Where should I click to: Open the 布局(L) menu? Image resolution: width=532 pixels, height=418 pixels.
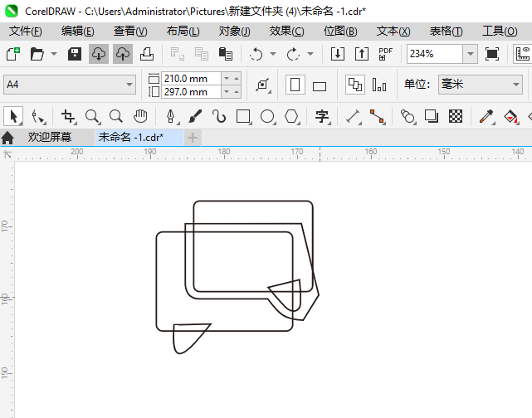coord(183,32)
